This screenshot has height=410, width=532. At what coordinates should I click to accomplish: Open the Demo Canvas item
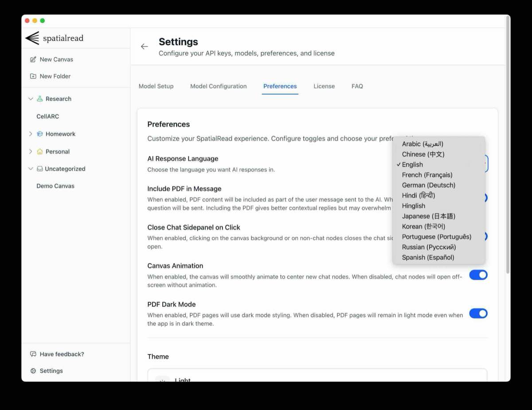click(55, 186)
